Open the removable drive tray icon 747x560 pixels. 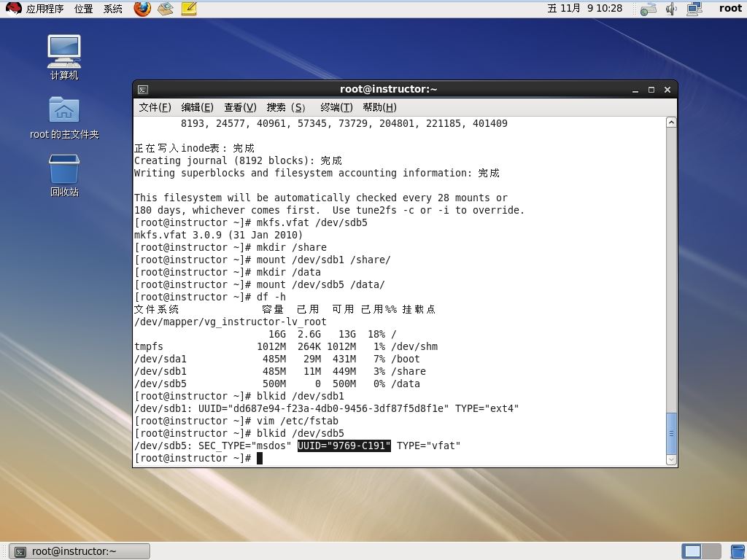pyautogui.click(x=648, y=9)
